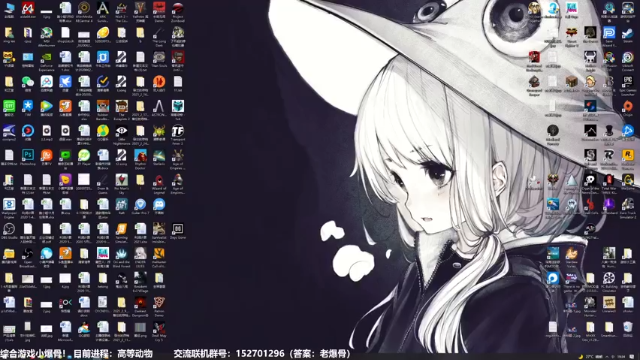This screenshot has height=360, width=640.
Task: Open the Devil May Cry 5 shortcut
Action: (159, 330)
